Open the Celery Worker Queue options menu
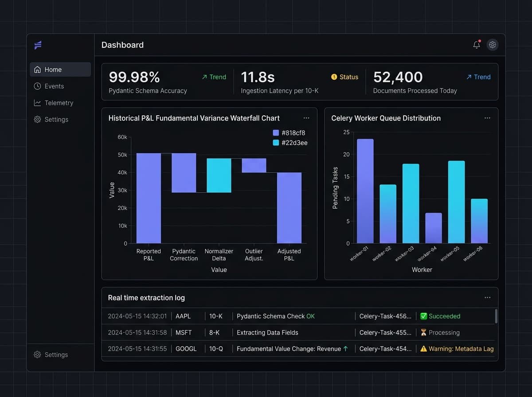The width and height of the screenshot is (532, 397). click(488, 118)
